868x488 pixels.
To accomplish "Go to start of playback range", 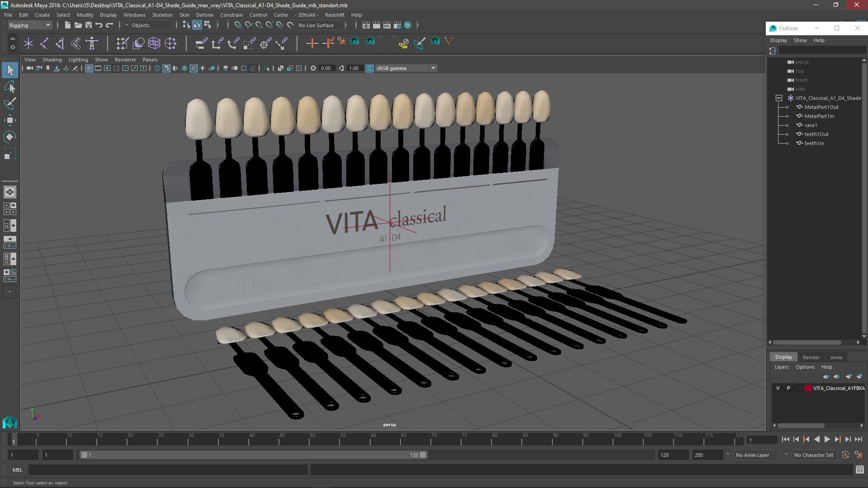I will 785,439.
